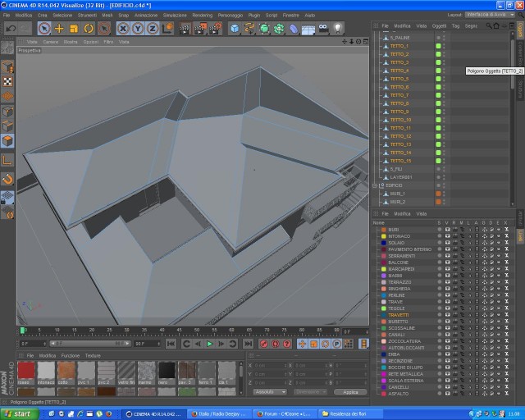Toggle lock on SERRAMENTI layer
This screenshot has height=420, width=525.
coord(469,256)
